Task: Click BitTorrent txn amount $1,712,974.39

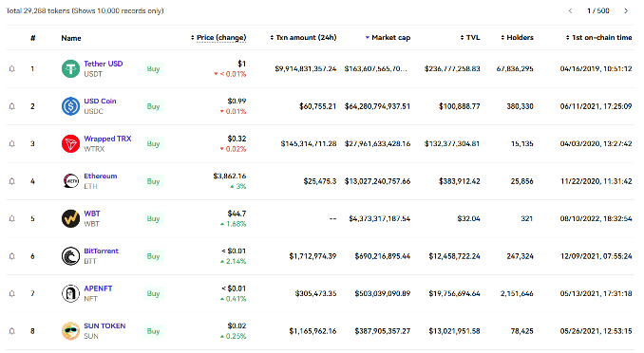Action: 313,256
